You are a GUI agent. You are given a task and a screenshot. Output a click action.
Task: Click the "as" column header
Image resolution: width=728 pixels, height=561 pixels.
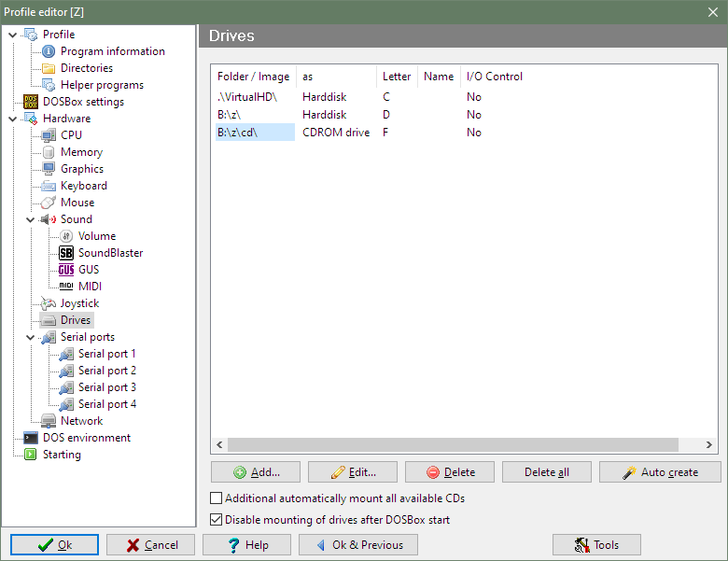(337, 77)
